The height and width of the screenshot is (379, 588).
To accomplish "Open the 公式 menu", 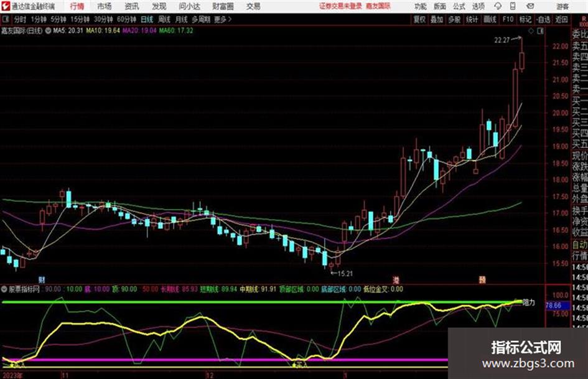I will pyautogui.click(x=459, y=6).
